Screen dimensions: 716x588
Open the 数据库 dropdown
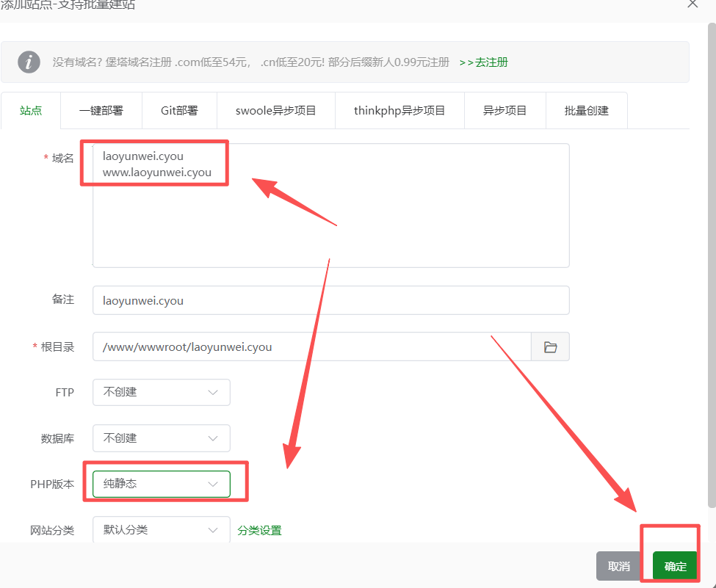point(161,438)
